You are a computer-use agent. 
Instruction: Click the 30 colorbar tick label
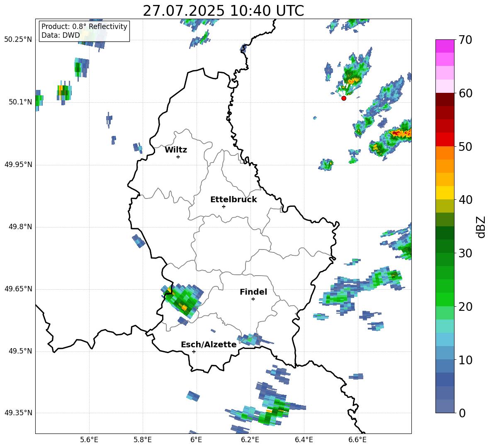tap(465, 253)
